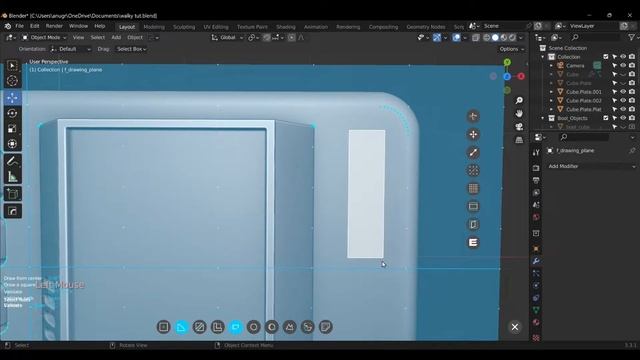Click the eyedropper-like icon in floating toolbar
640x360 pixels.
click(473, 153)
